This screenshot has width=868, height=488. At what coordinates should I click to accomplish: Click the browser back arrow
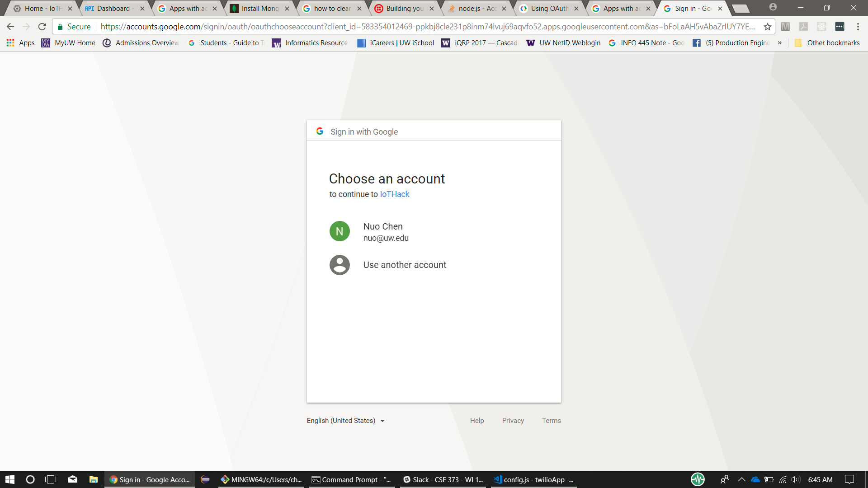[x=10, y=27]
